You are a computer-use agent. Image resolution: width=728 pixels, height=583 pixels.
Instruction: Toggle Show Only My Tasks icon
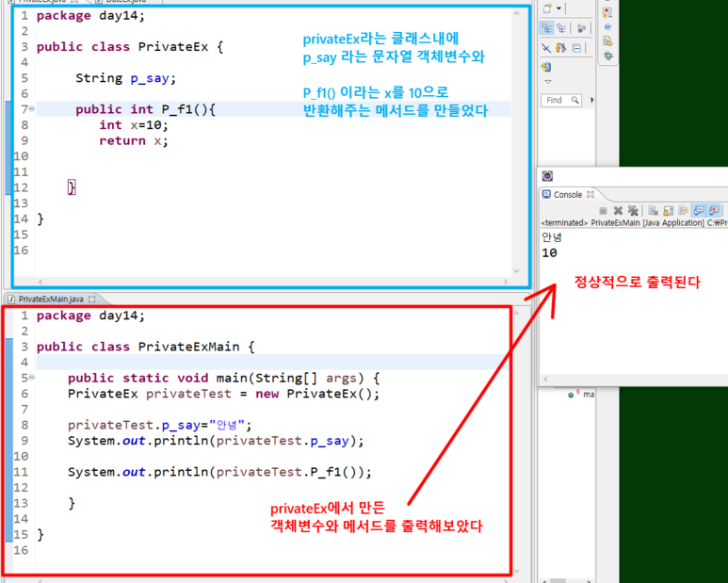click(x=561, y=47)
